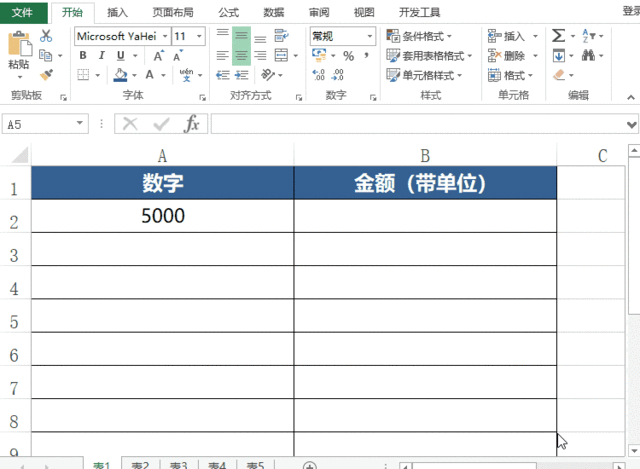Image resolution: width=640 pixels, height=469 pixels.
Task: Click the Fill down icon
Action: pos(559,56)
